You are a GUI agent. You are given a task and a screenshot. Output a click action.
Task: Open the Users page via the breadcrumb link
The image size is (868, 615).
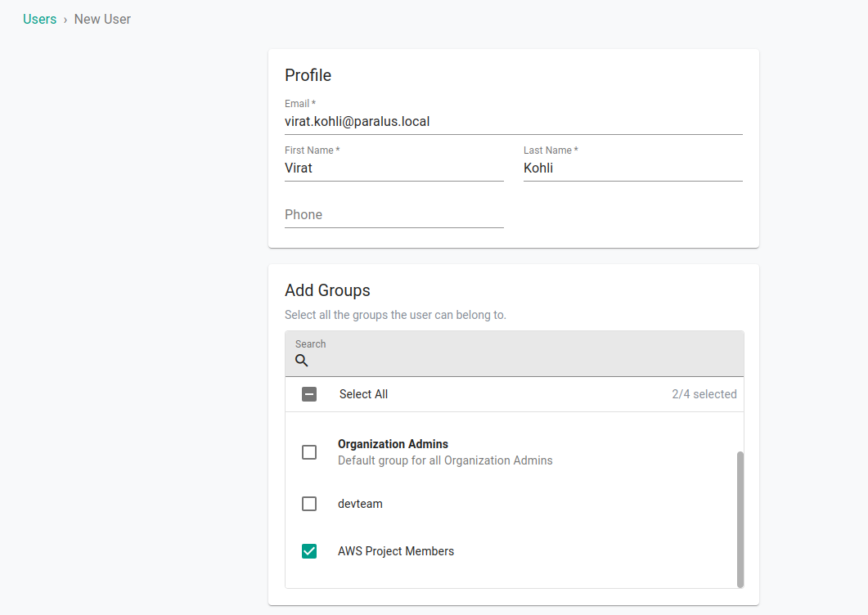coord(39,19)
